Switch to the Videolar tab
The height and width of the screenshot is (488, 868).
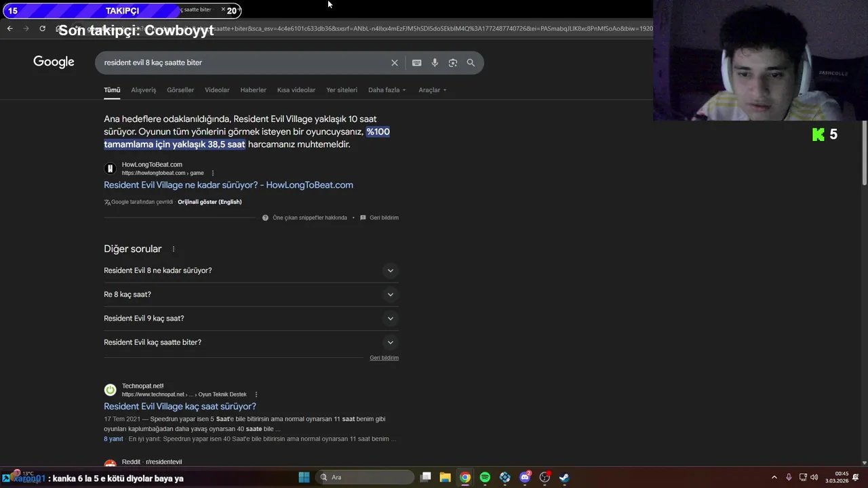pos(217,89)
